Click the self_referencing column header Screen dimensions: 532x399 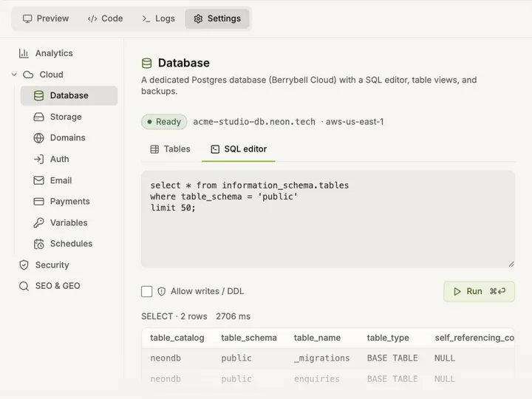click(x=474, y=338)
